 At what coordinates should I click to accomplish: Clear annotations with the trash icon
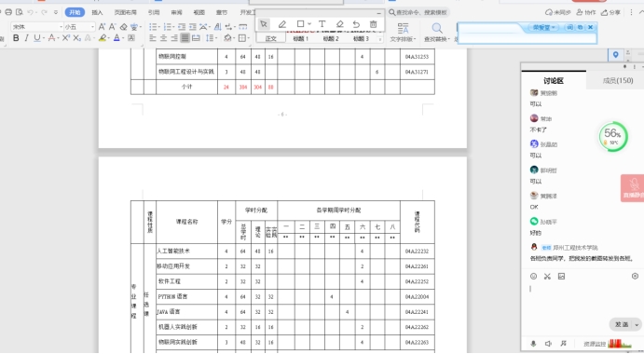tap(373, 24)
